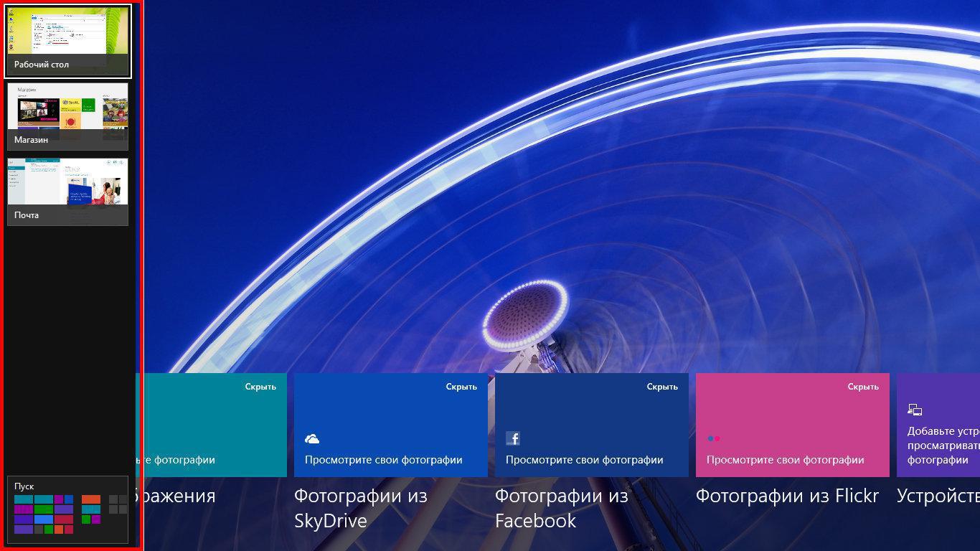This screenshot has height=551, width=980.
Task: Click Скрыть on the Facebook tile
Action: pyautogui.click(x=662, y=387)
